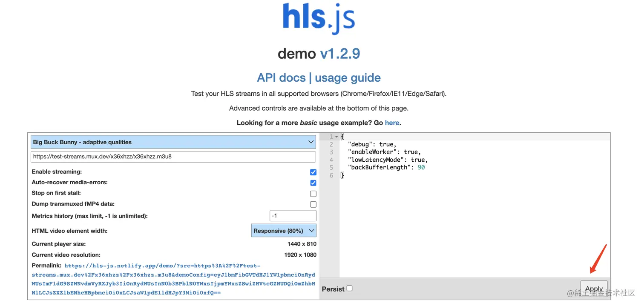Click the "lowLatencyMode": true config line
Image resolution: width=644 pixels, height=306 pixels.
click(388, 160)
